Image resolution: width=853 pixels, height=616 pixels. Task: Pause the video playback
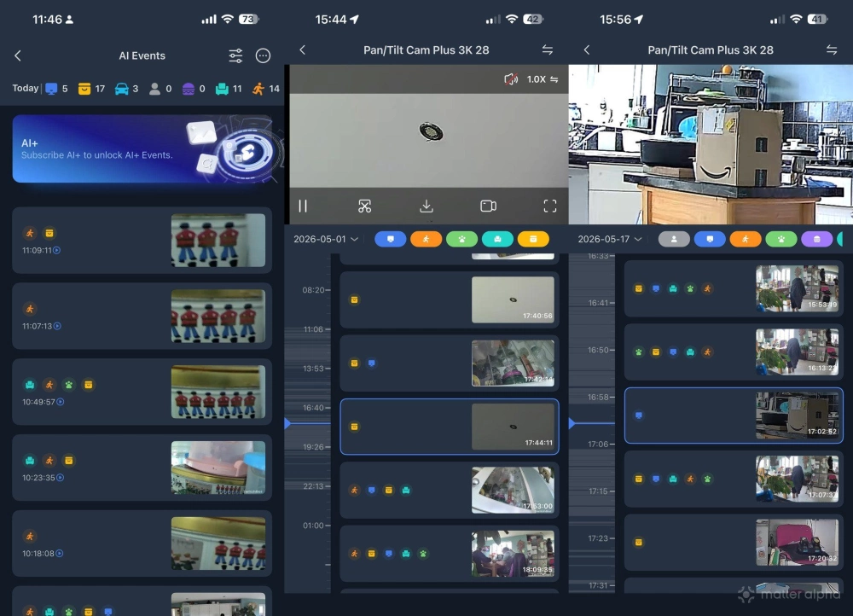click(303, 206)
